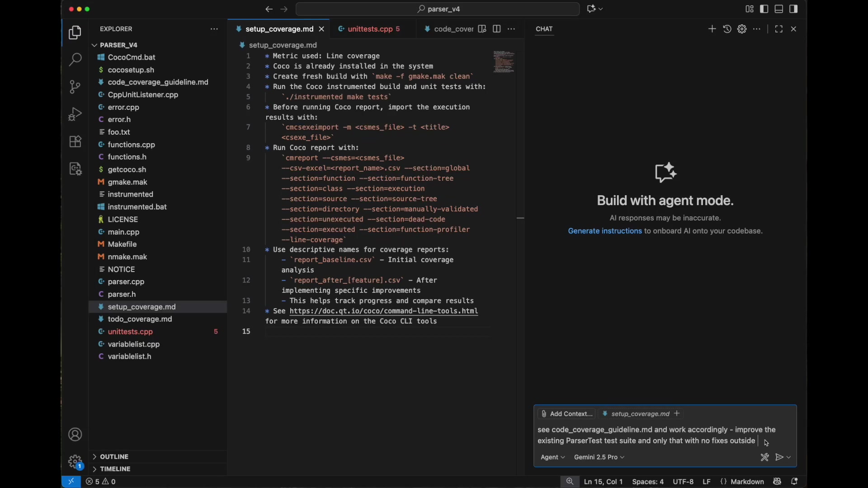Click the Add Context button
Screen dimensions: 868x488
[x=567, y=414]
